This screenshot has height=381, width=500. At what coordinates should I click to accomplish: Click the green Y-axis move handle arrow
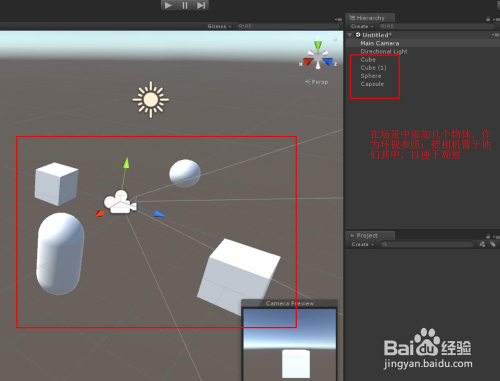(x=126, y=163)
